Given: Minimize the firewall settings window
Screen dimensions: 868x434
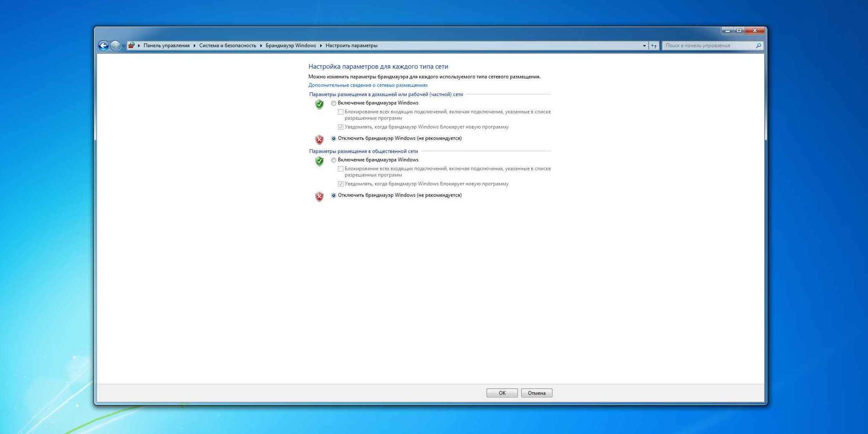Looking at the screenshot, I should click(728, 31).
